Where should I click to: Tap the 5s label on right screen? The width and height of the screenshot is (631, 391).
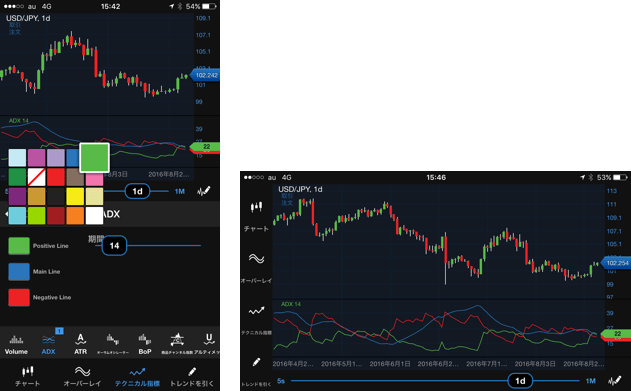coord(281,381)
